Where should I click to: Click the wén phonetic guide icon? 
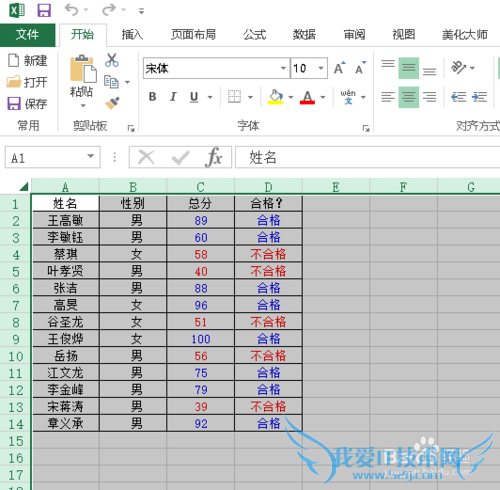pyautogui.click(x=348, y=97)
